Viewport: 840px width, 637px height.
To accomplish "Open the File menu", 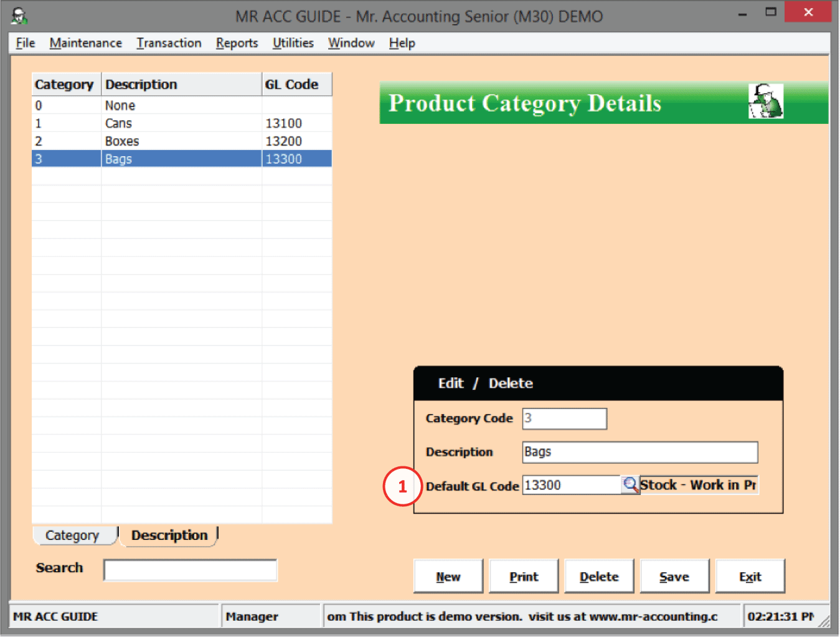I will point(25,43).
